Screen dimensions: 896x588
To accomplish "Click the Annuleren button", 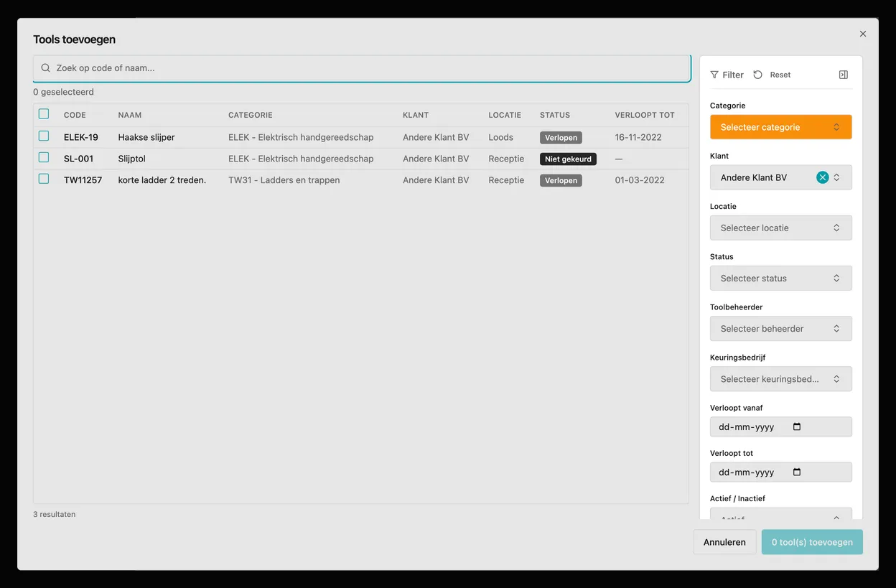I will click(724, 542).
